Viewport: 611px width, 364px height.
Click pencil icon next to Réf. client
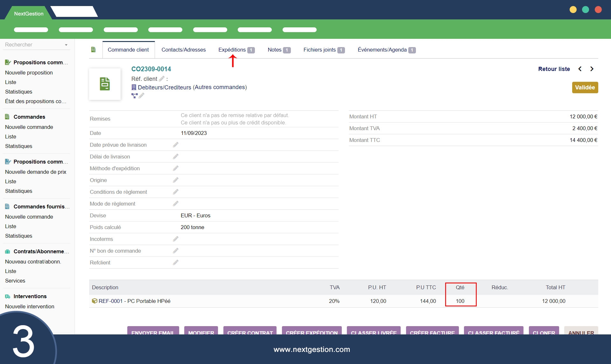[x=162, y=79]
